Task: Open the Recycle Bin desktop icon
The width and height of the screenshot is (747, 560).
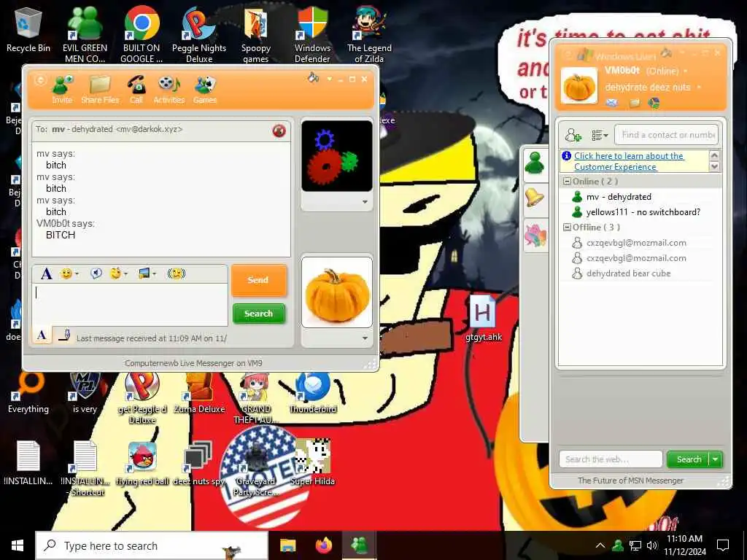Action: tap(28, 29)
